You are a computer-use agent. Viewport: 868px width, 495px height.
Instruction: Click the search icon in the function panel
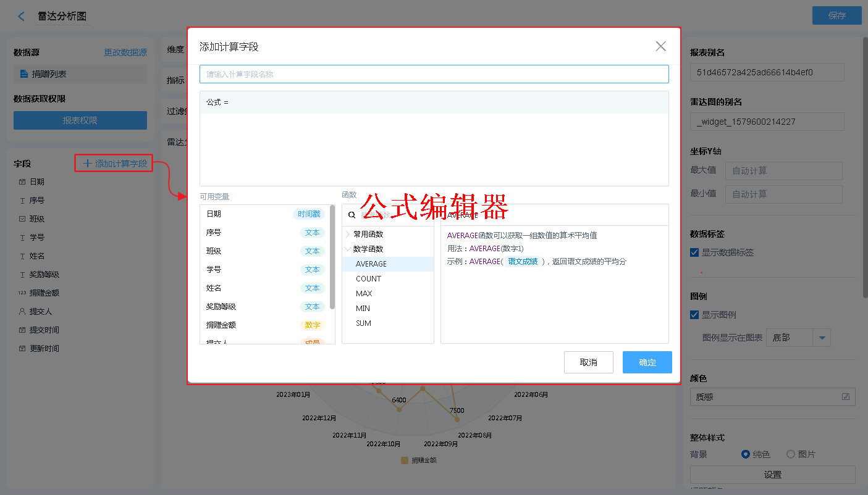[352, 215]
